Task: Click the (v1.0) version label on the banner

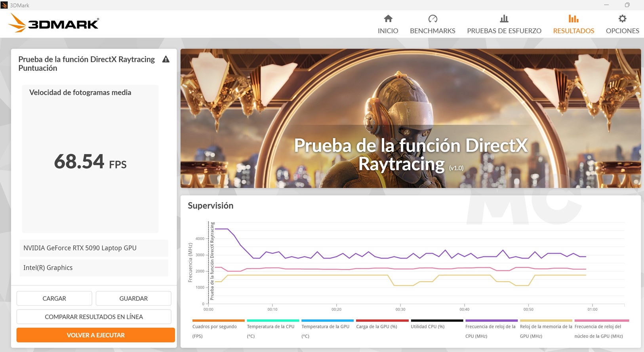Action: [456, 168]
